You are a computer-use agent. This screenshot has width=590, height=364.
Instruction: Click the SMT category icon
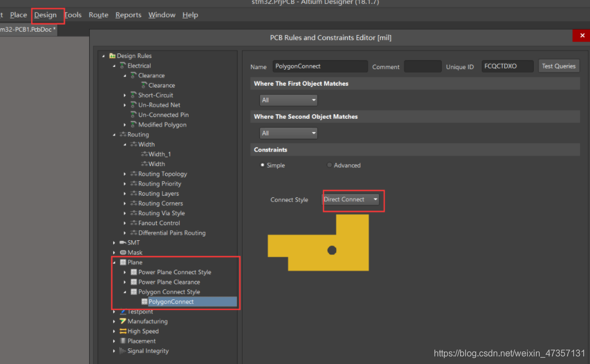point(123,242)
